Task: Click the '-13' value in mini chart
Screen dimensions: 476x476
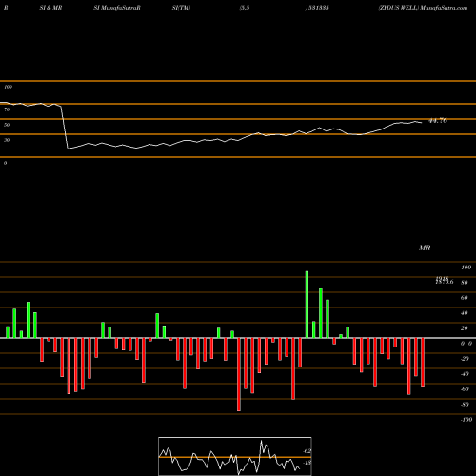Action: 307,463
